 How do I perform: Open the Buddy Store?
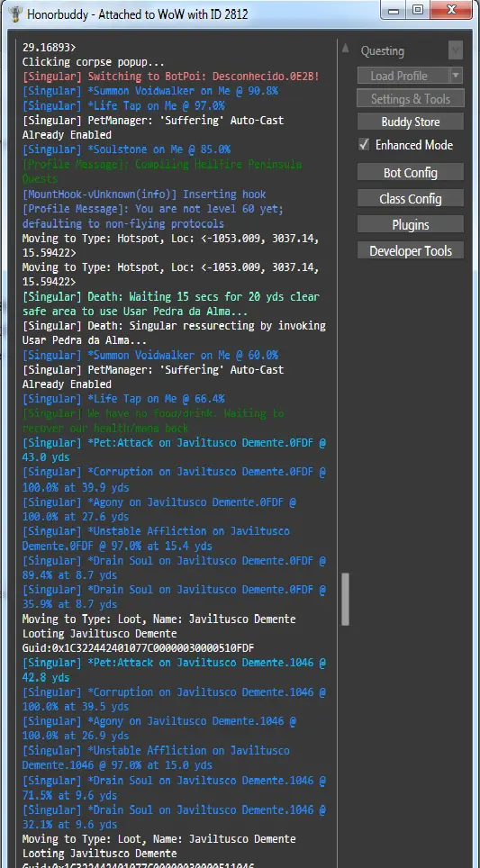411,122
